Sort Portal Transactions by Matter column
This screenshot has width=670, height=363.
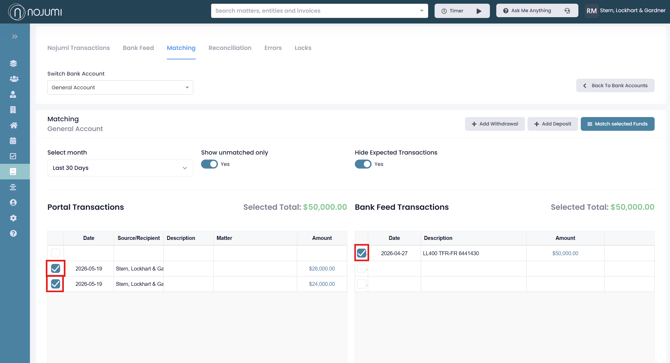coord(256,238)
